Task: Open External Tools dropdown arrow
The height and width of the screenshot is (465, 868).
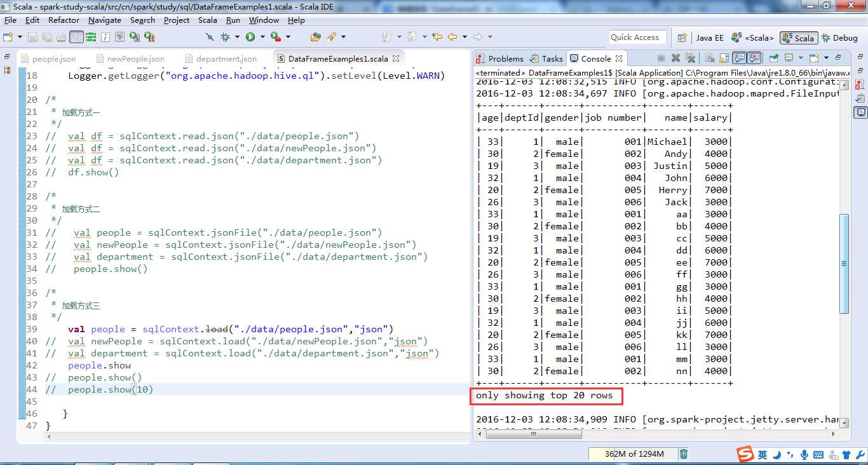Action: tap(288, 37)
